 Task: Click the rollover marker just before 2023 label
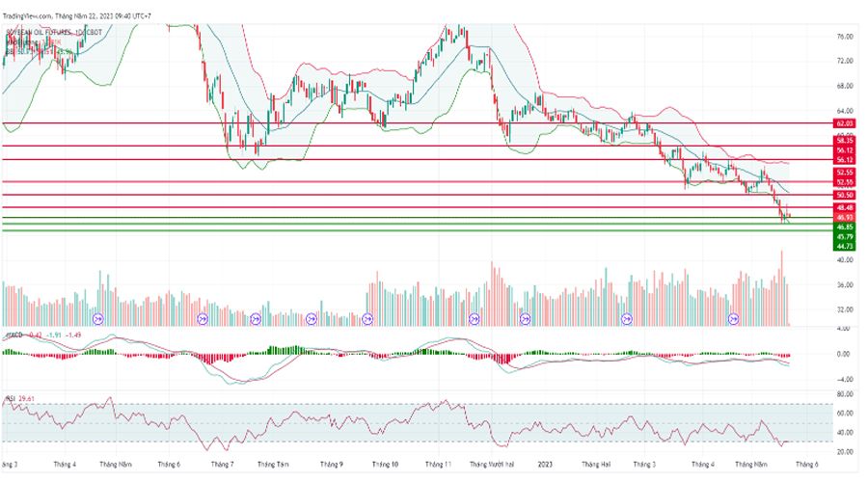527,317
